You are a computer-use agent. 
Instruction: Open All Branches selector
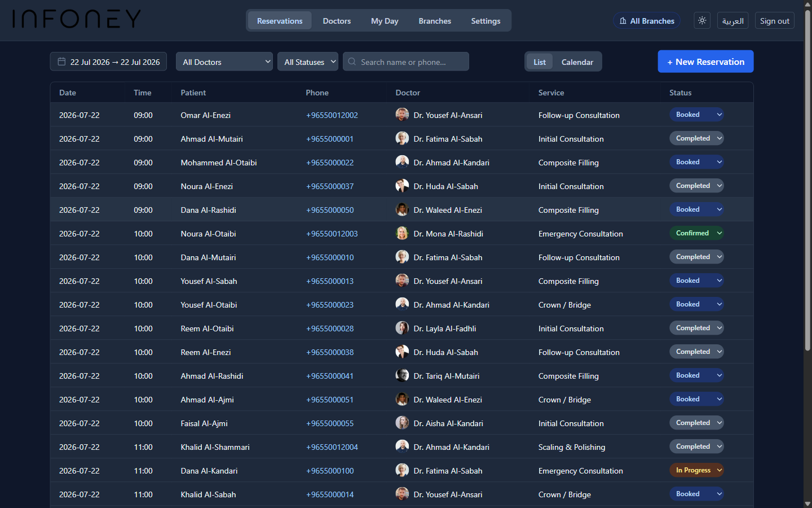[x=647, y=21]
